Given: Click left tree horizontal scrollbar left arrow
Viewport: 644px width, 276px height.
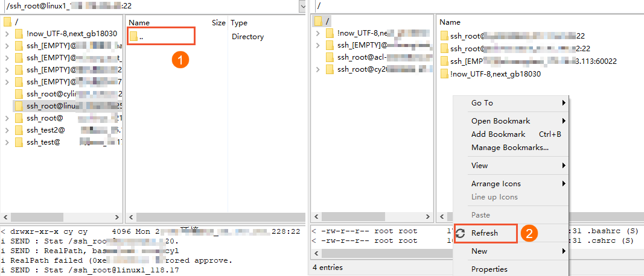Looking at the screenshot, I should click(x=6, y=217).
